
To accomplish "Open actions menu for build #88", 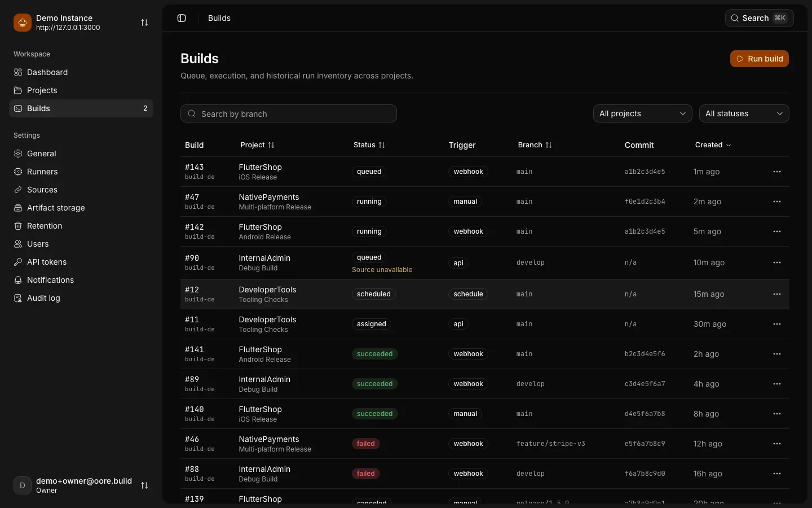I will click(777, 474).
